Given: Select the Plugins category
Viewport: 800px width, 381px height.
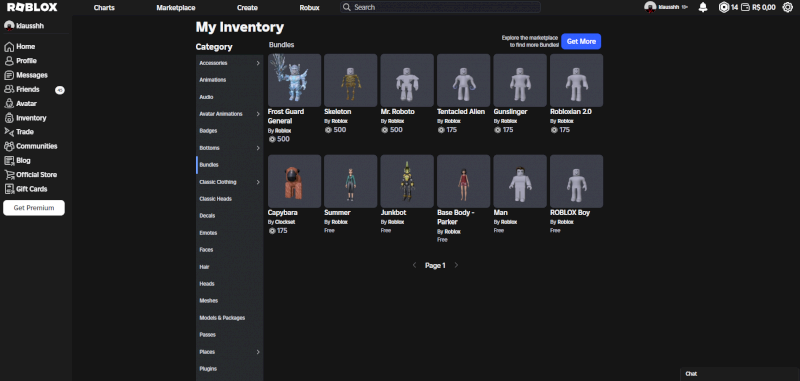Looking at the screenshot, I should [230, 369].
